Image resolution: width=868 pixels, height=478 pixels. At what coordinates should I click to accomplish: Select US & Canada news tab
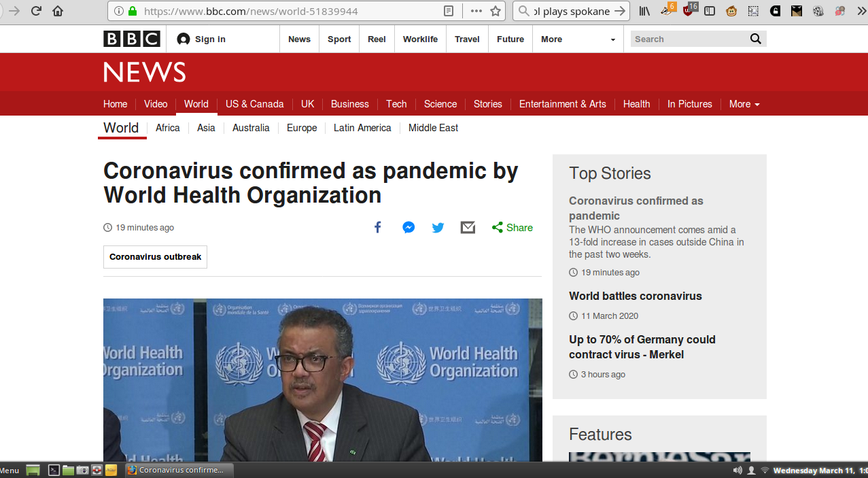pos(254,104)
